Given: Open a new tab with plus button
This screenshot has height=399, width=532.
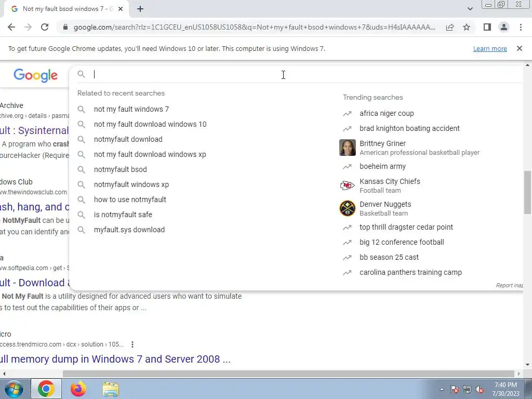Looking at the screenshot, I should coord(140,9).
